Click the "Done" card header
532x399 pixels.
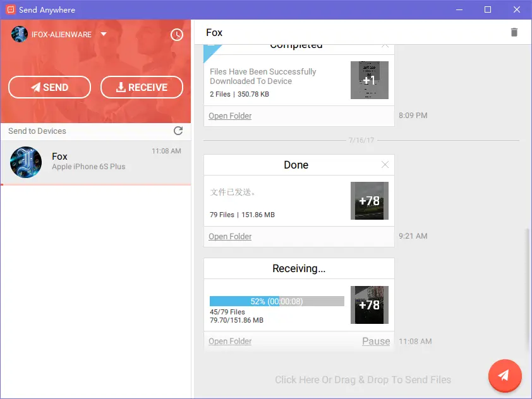[x=296, y=165]
